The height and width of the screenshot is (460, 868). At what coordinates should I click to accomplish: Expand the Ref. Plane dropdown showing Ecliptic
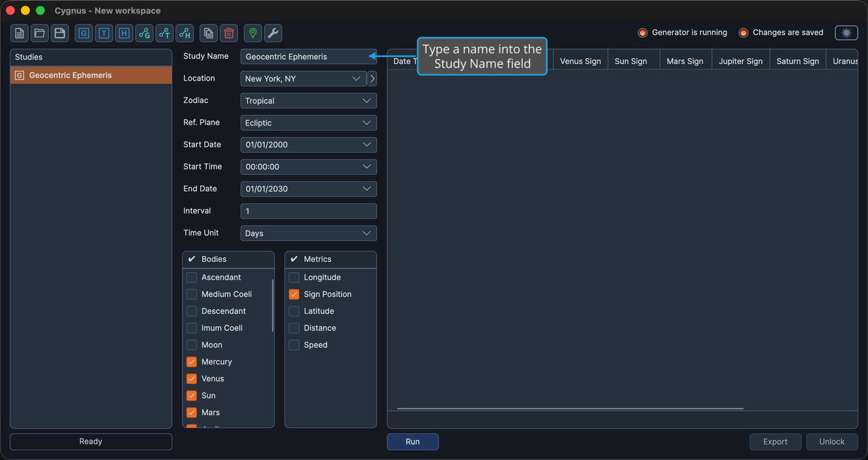pyautogui.click(x=309, y=123)
